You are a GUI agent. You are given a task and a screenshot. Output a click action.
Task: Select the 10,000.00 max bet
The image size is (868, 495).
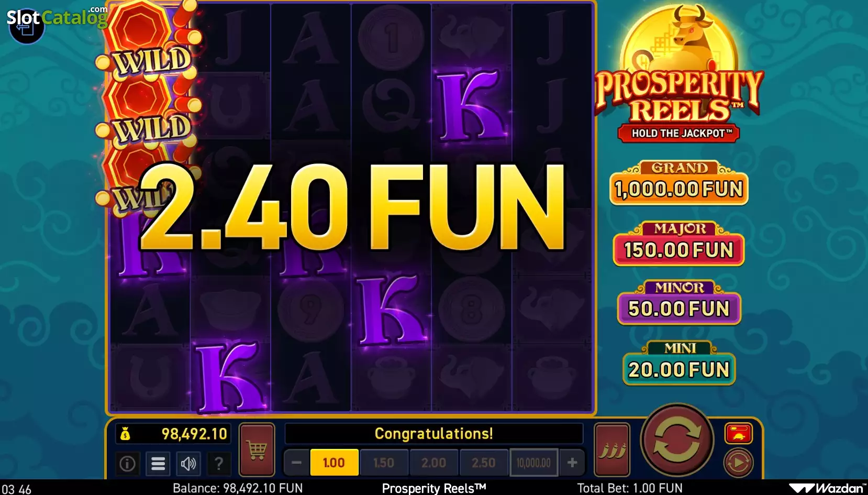[533, 463]
